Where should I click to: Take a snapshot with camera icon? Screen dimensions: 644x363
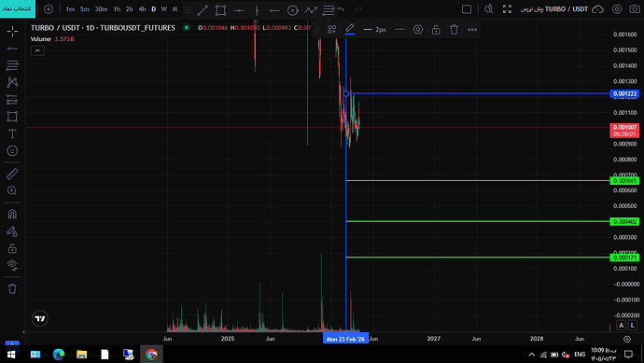[635, 9]
